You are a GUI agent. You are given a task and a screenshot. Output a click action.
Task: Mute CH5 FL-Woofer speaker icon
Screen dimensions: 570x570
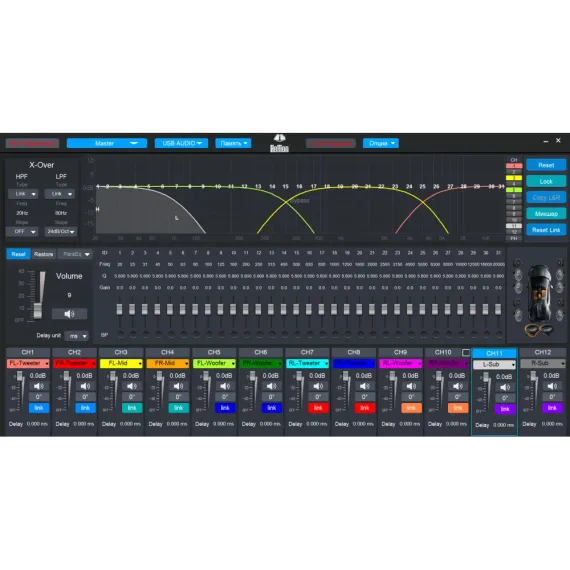225,386
